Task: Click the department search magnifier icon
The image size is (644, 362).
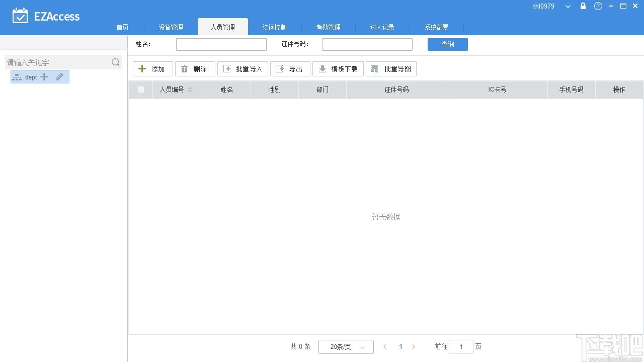Action: point(115,62)
